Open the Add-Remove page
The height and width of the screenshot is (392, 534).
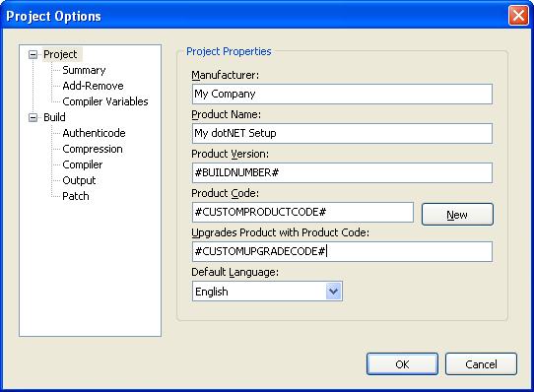[93, 86]
